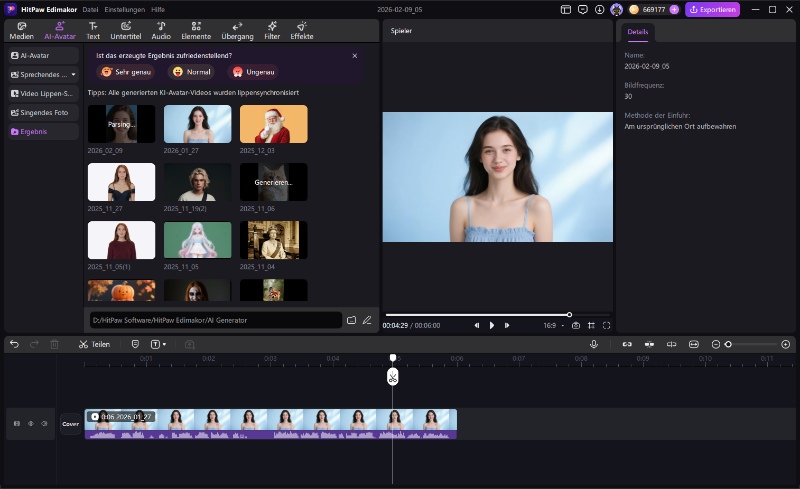Open the Filter tab
This screenshot has width=800, height=489.
tap(272, 31)
